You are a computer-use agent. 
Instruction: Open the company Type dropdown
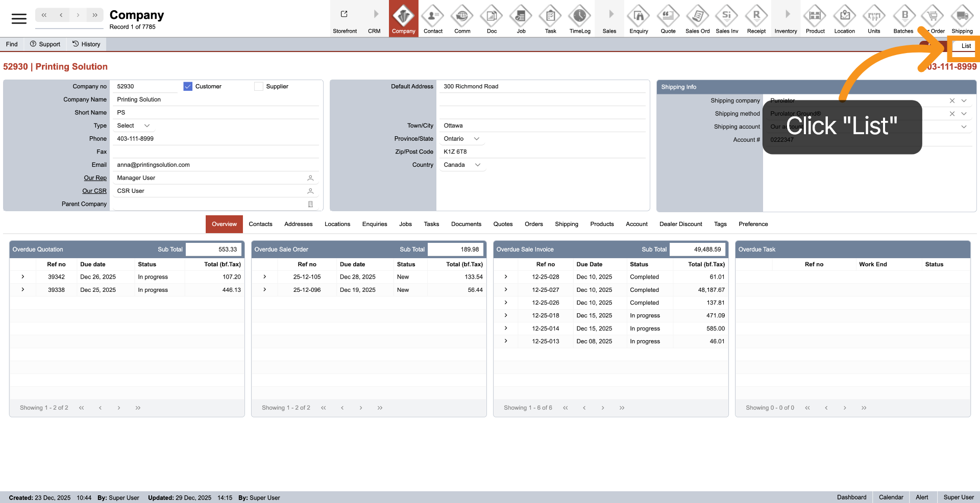coord(133,125)
